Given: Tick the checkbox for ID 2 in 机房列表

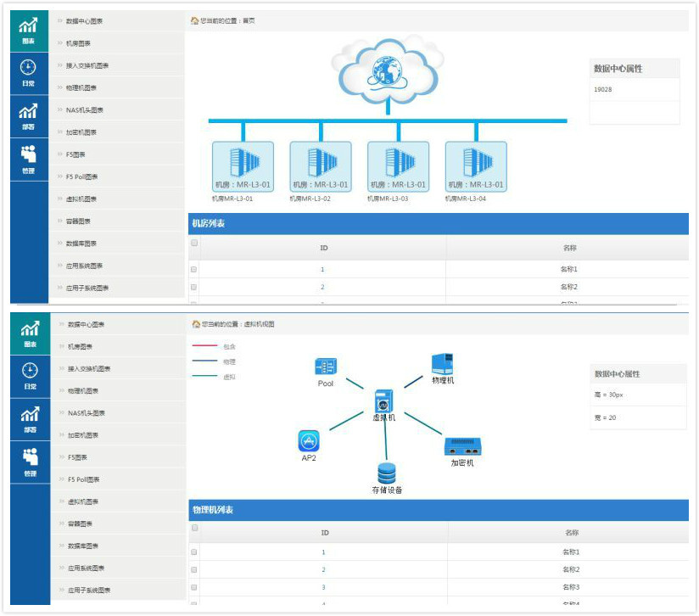Looking at the screenshot, I should (193, 287).
